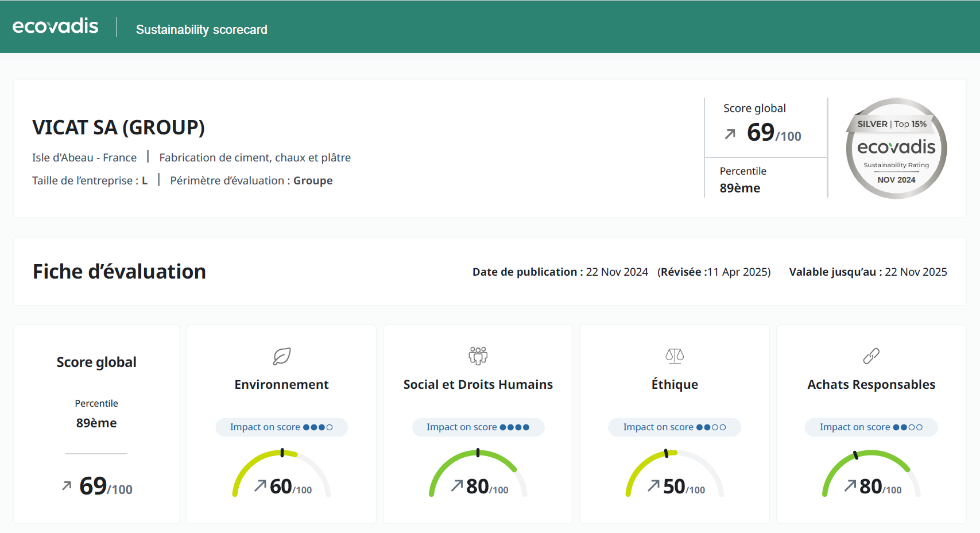Click the Isle d'Abeau - France location text
The image size is (980, 533).
[x=84, y=157]
